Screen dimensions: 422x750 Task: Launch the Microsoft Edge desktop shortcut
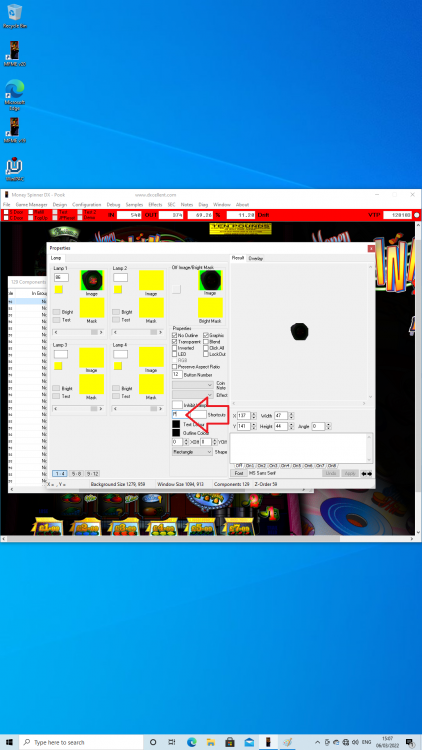pos(14,95)
